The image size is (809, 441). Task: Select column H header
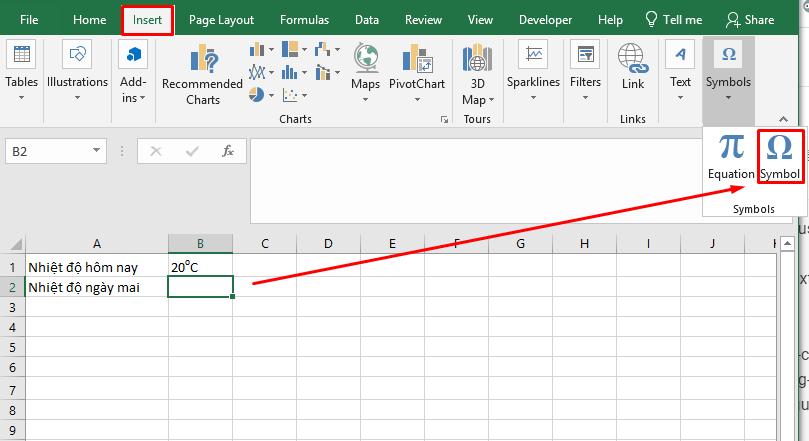[584, 243]
